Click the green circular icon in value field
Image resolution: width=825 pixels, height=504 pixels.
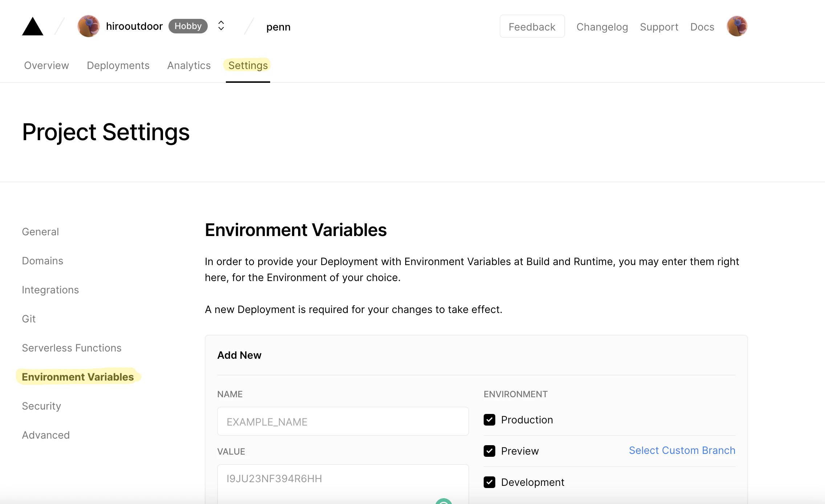click(443, 501)
